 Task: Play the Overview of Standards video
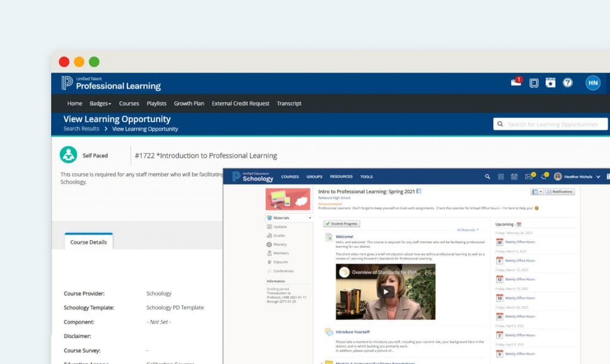tap(385, 292)
